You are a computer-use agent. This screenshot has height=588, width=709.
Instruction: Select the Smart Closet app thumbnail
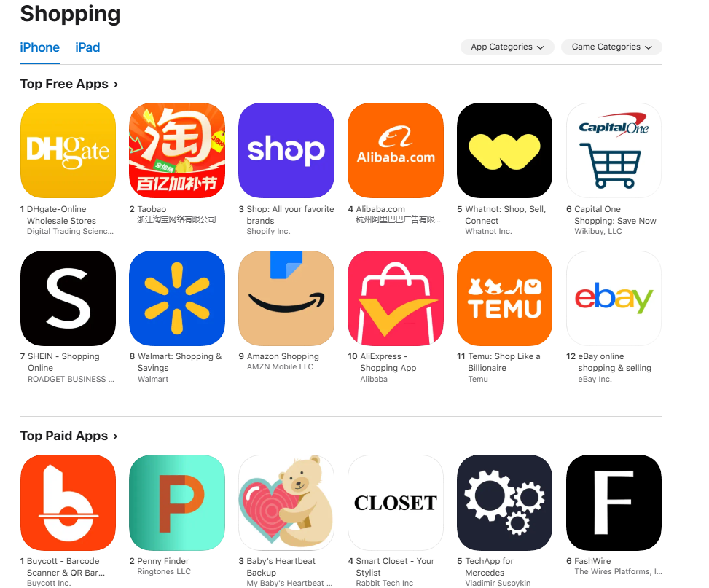[x=395, y=503]
